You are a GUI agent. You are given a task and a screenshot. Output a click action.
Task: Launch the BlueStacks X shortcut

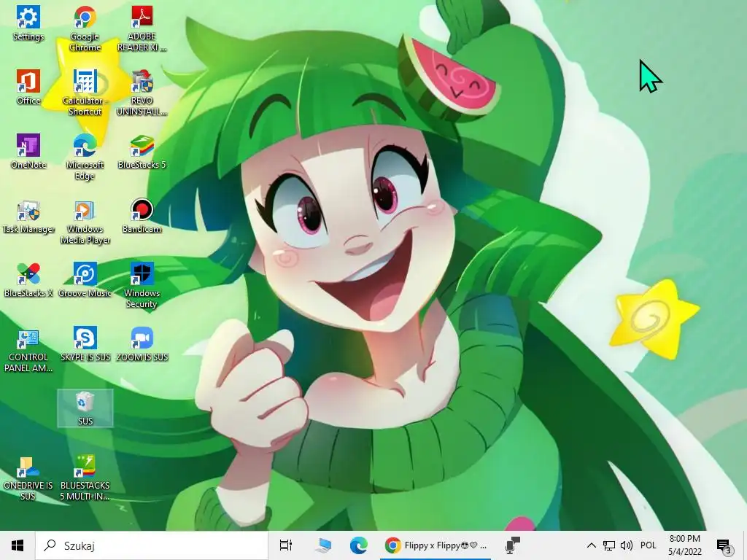28,279
